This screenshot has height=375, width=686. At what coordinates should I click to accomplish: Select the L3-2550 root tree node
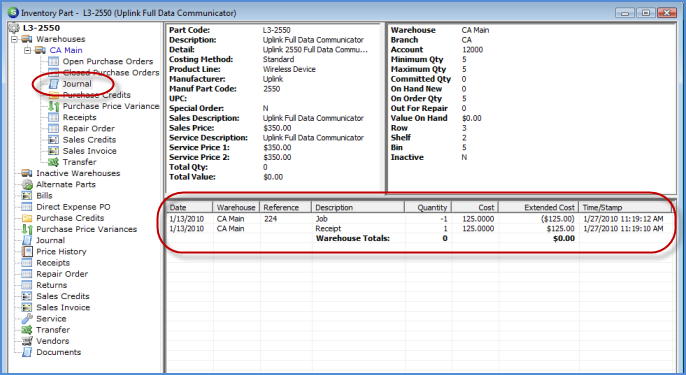point(42,28)
